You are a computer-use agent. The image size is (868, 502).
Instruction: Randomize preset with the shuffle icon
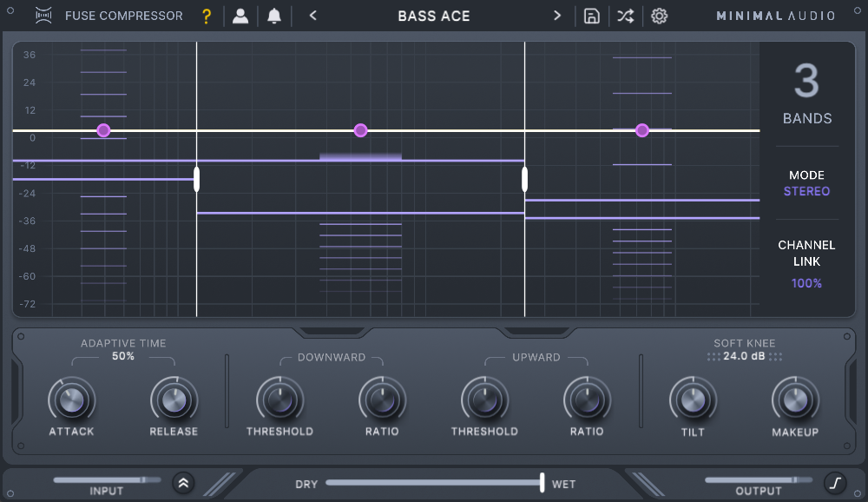click(x=625, y=16)
